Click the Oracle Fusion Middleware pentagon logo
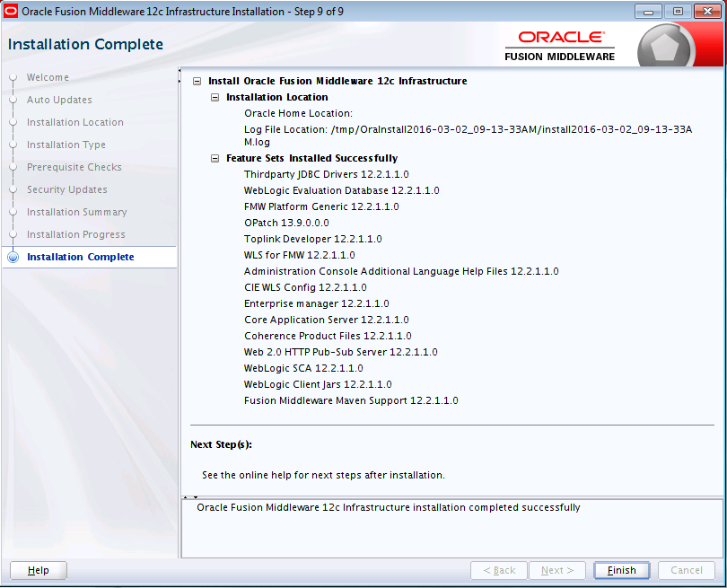This screenshot has width=727, height=588. point(666,47)
